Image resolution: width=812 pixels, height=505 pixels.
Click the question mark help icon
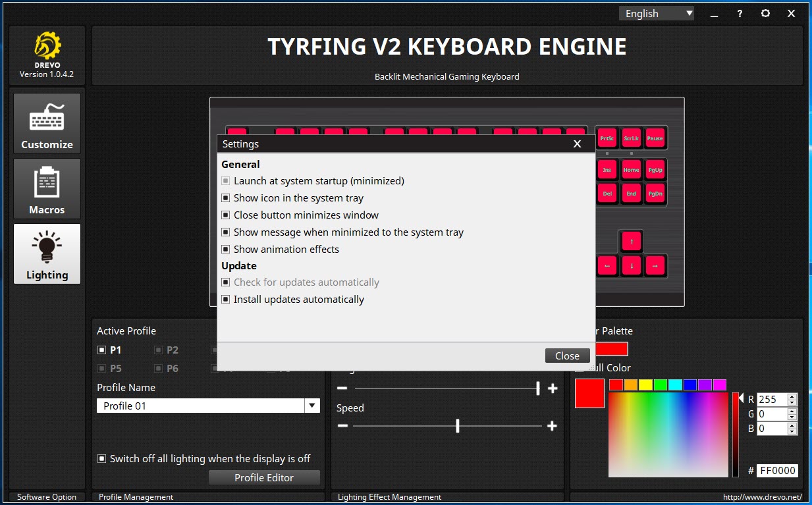(740, 13)
